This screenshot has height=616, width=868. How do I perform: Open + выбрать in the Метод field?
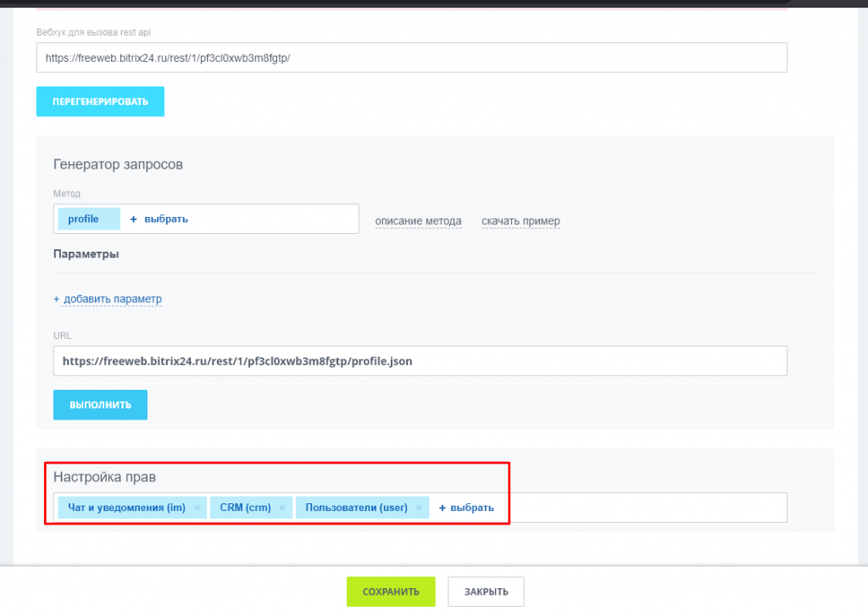click(x=159, y=219)
